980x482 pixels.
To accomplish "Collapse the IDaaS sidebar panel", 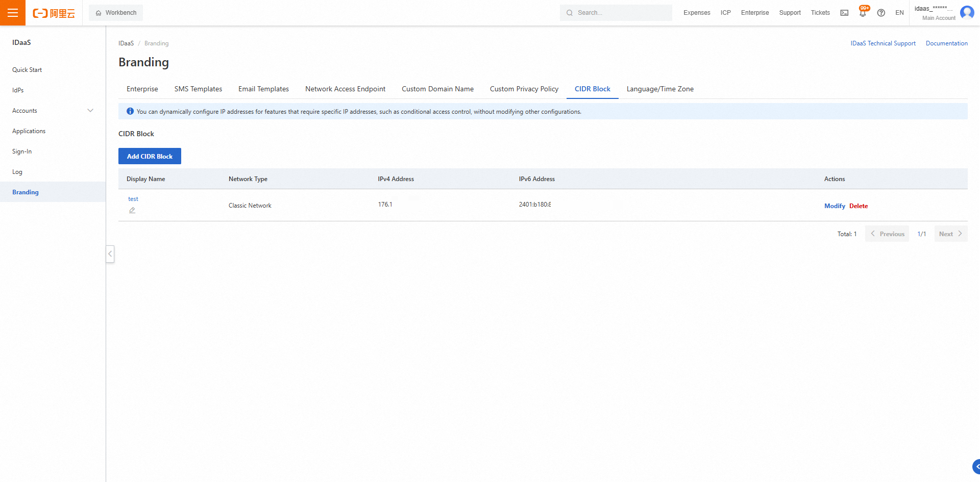I will tap(110, 253).
